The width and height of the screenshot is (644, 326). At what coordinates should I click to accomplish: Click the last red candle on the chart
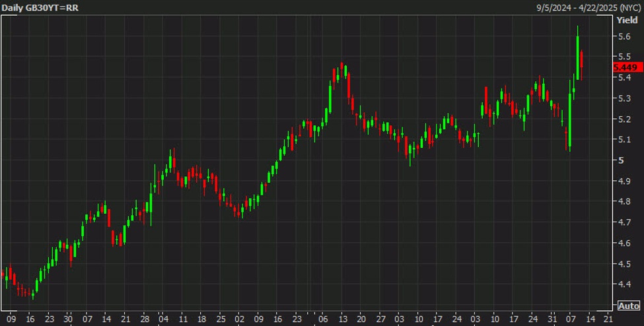(581, 65)
